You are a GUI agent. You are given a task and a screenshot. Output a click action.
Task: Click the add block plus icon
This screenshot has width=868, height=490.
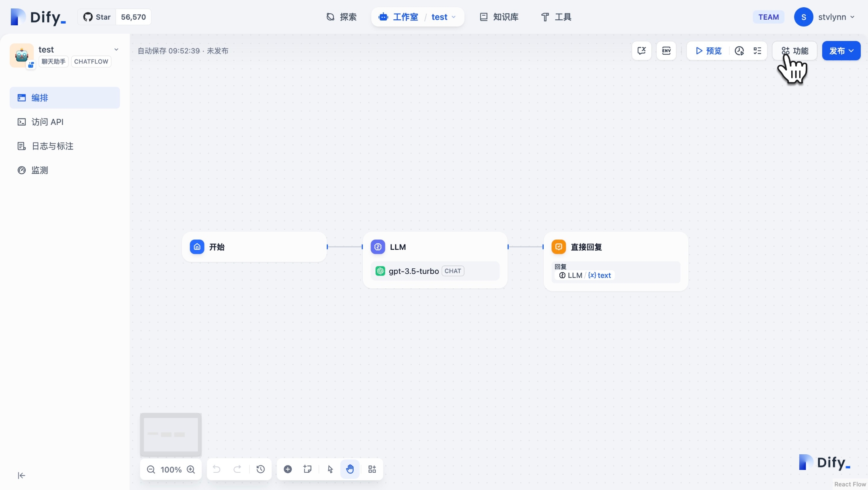288,469
